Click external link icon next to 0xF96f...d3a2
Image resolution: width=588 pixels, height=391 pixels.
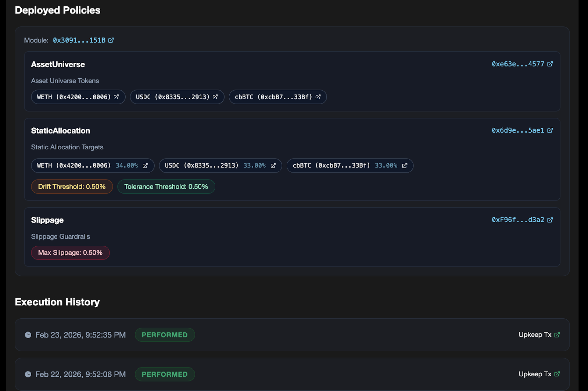(550, 220)
